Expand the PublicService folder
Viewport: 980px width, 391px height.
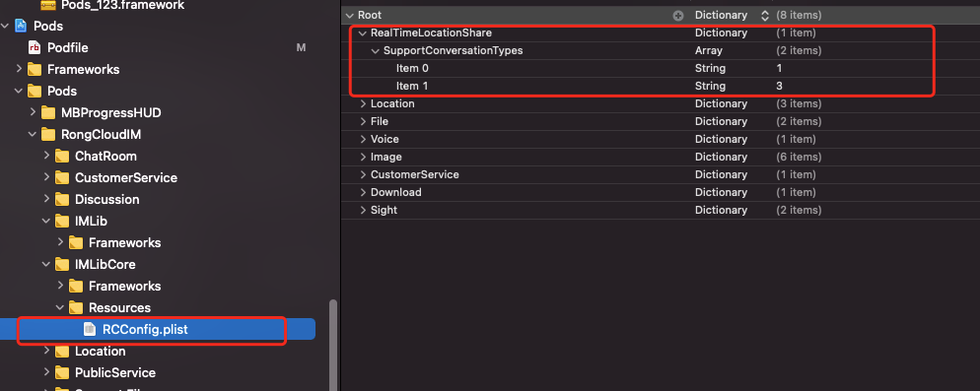47,373
